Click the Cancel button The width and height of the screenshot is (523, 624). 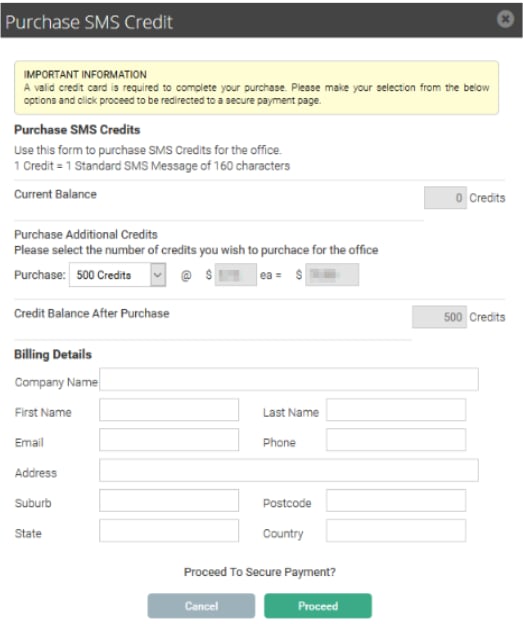click(201, 606)
